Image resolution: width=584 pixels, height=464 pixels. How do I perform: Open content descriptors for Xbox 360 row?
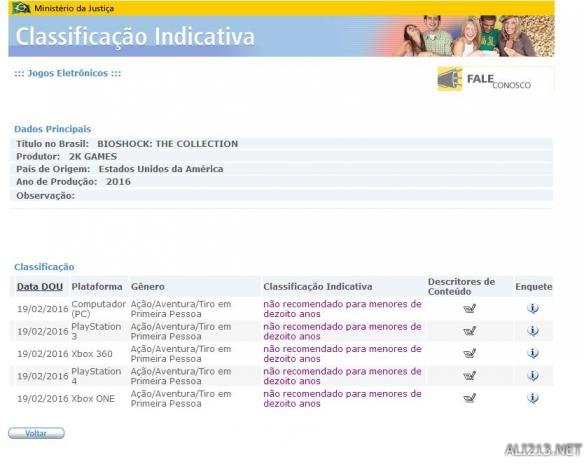tap(470, 353)
